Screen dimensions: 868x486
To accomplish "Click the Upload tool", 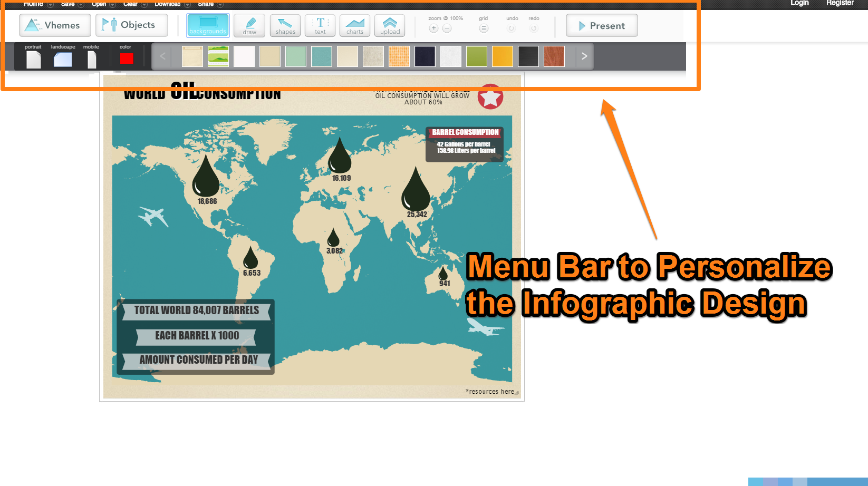I will 389,25.
